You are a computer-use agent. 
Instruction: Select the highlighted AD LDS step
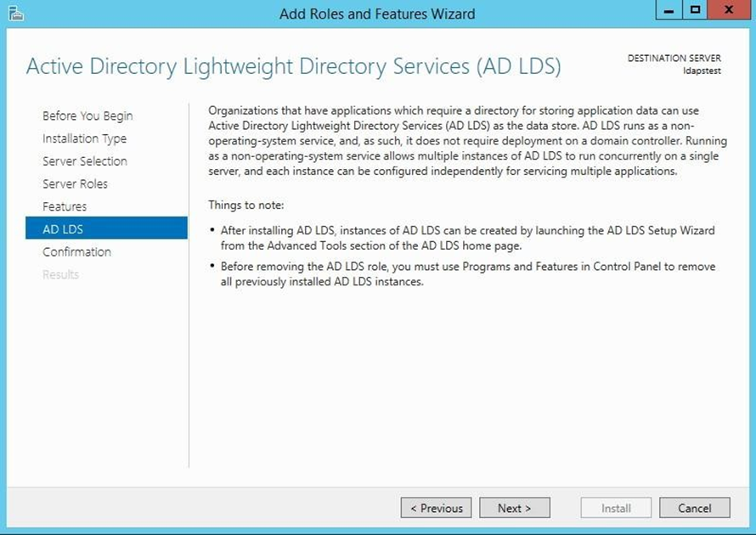point(63,229)
